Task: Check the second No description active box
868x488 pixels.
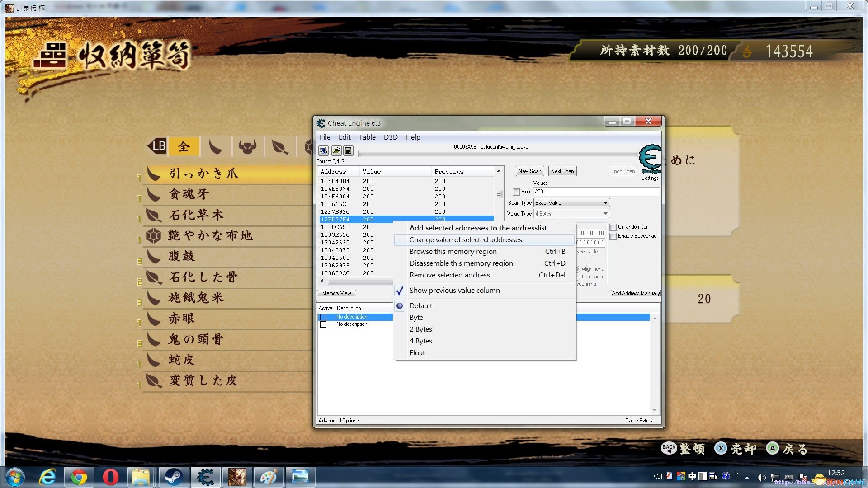Action: (x=323, y=324)
